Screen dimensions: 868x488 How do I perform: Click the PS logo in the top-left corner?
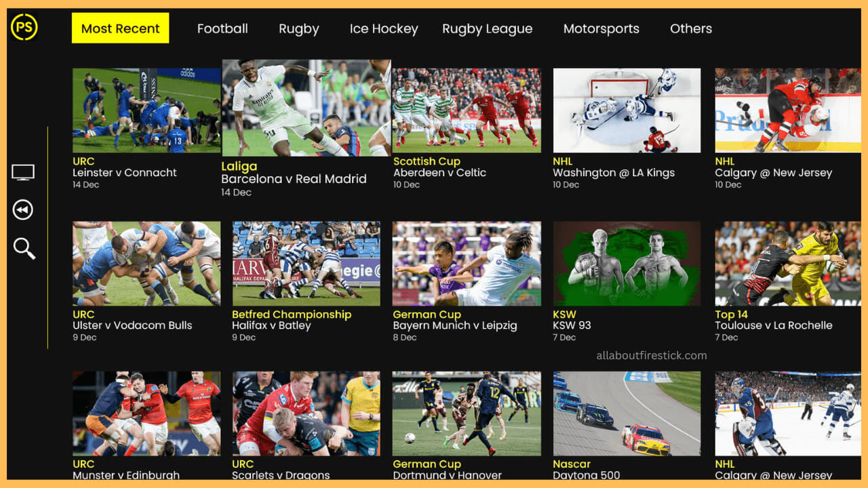[x=24, y=28]
